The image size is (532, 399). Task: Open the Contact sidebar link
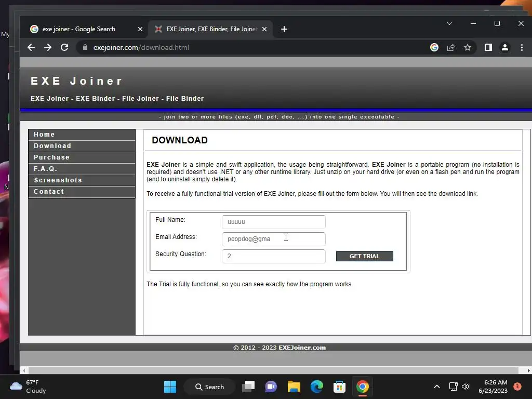tap(82, 192)
